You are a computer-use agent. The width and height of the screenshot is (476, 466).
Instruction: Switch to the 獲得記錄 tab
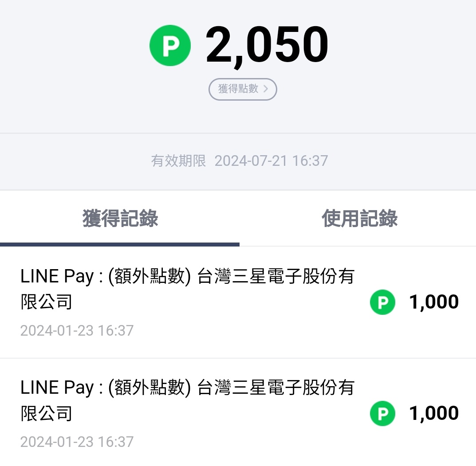(120, 219)
